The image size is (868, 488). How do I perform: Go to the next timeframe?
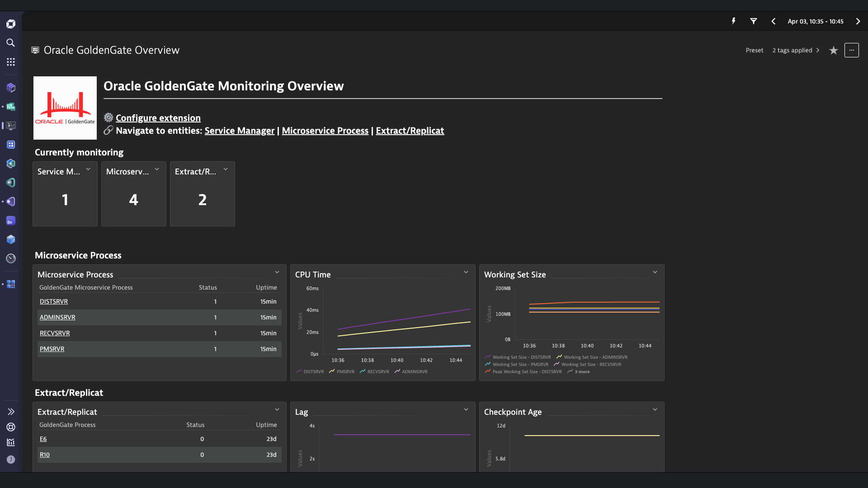click(858, 21)
